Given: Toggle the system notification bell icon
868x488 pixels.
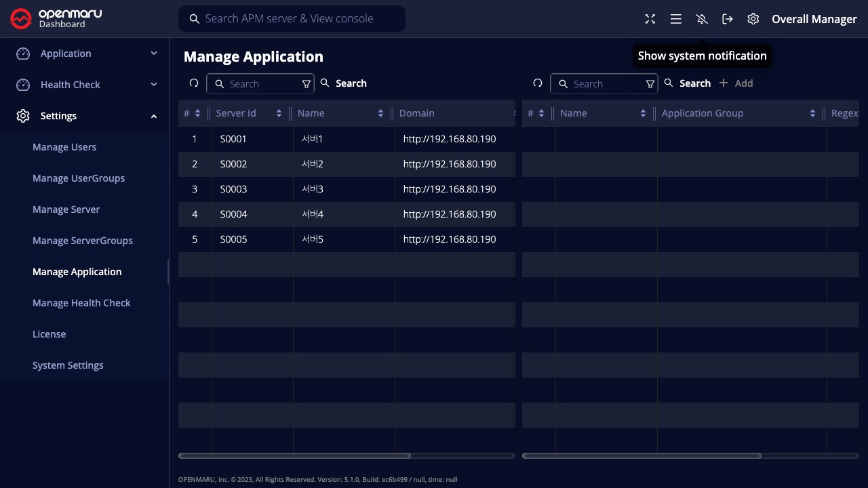Looking at the screenshot, I should (x=702, y=19).
